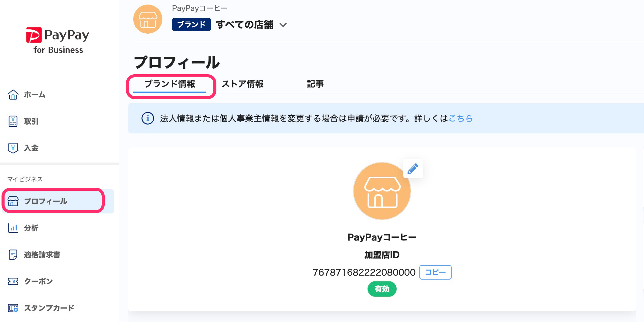This screenshot has height=322, width=644.
Task: Open スタンプカード stamp card icon
Action: (13, 308)
